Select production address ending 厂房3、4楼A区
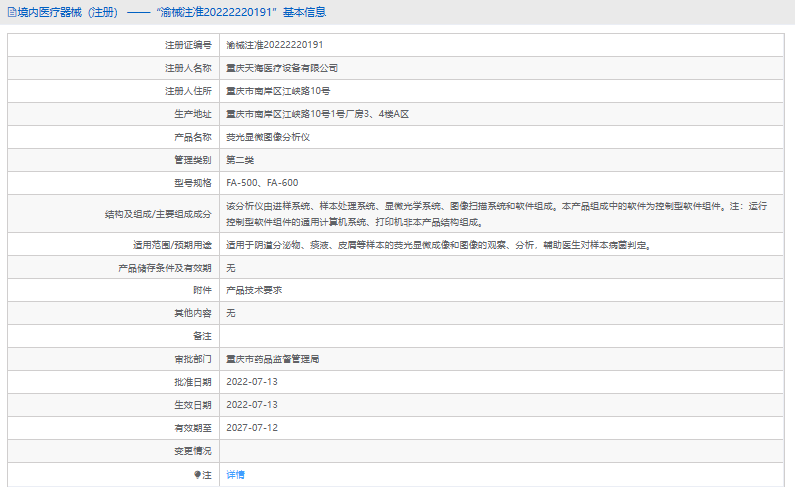 pos(317,114)
